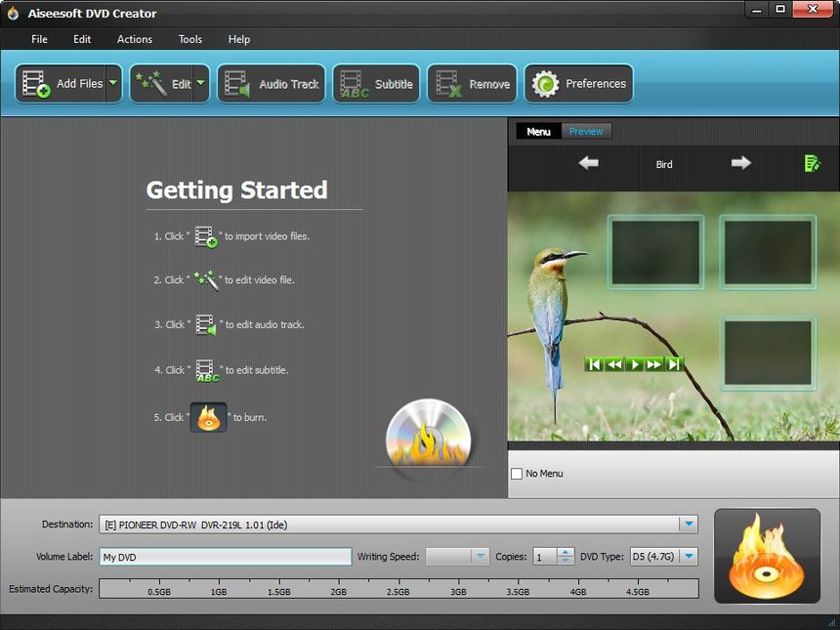Click the My DVD volume label field
The image size is (840, 630).
coord(225,556)
